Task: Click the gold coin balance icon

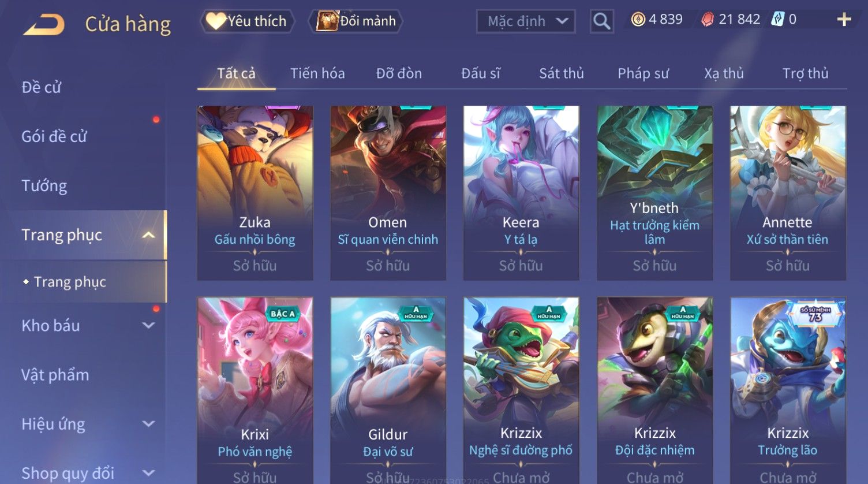Action: click(638, 20)
